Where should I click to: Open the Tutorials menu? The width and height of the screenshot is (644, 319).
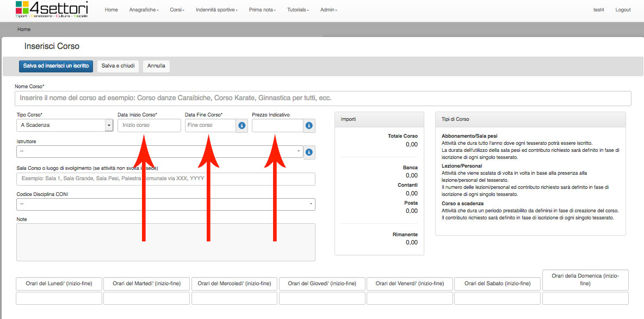tap(298, 10)
